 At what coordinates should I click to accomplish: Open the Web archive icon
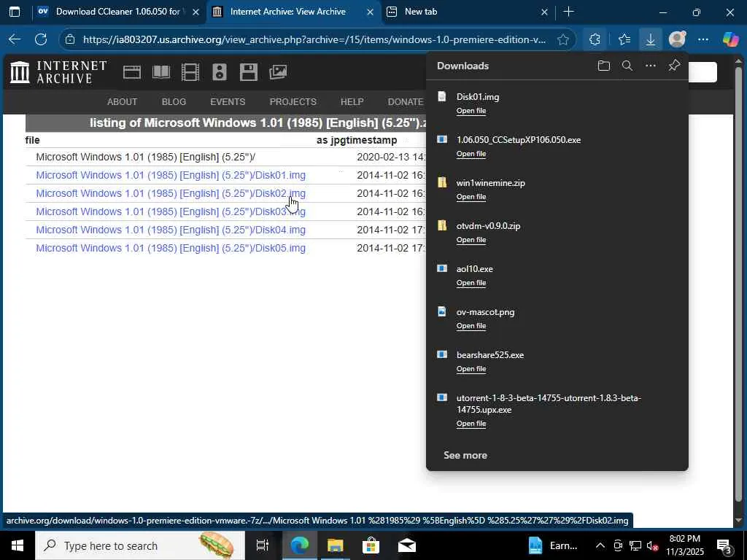click(132, 72)
